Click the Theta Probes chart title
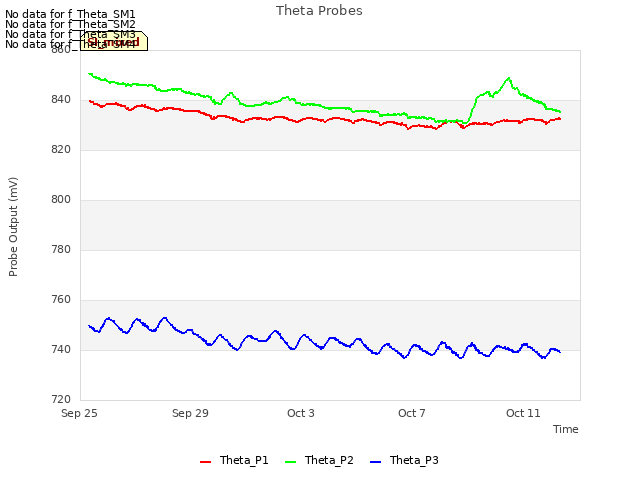 click(319, 11)
